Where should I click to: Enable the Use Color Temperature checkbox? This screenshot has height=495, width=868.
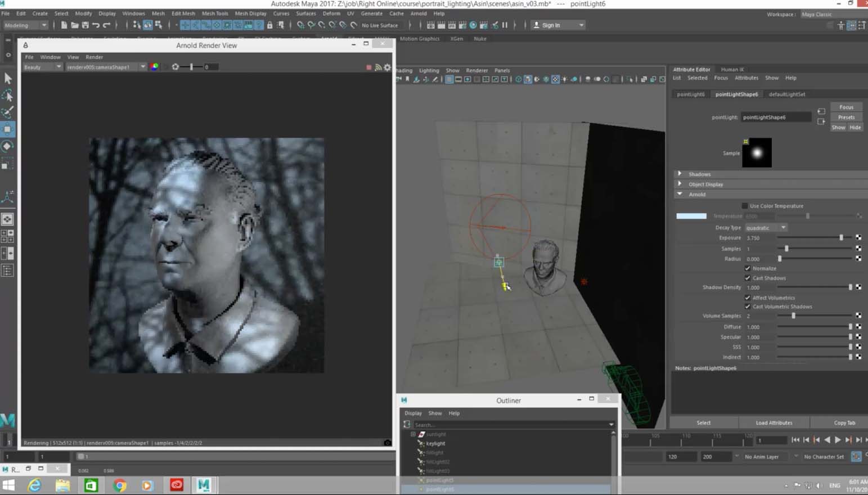point(745,206)
